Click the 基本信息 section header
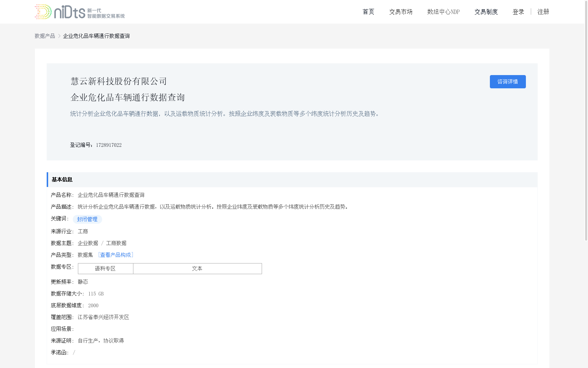Screen dimensions: 588x368 (x=292, y=180)
